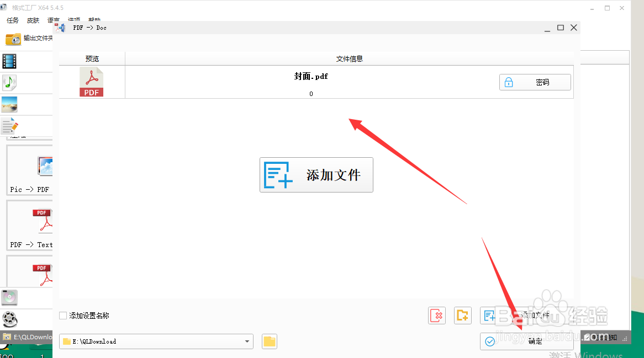Select the video converter category icon
The height and width of the screenshot is (358, 644).
[x=9, y=61]
